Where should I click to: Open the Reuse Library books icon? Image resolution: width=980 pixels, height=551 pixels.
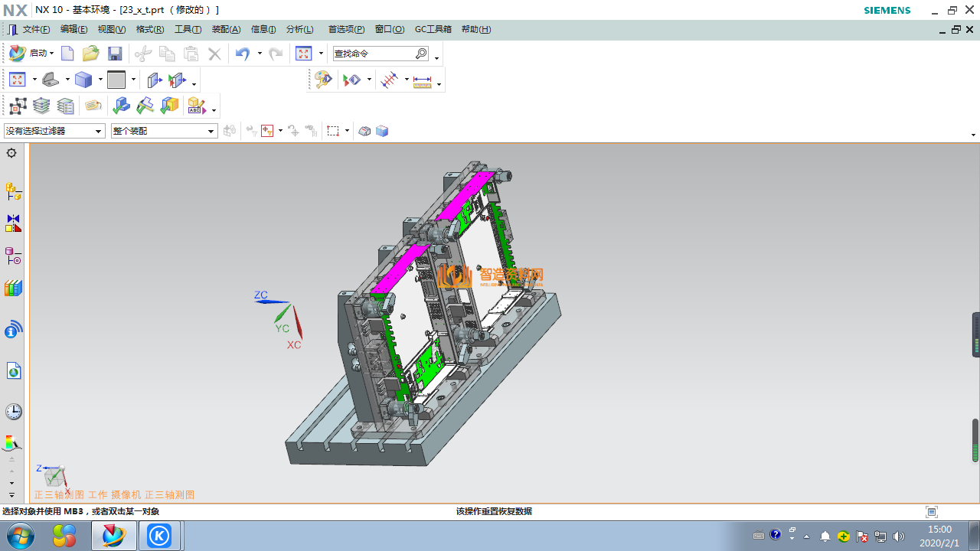[x=13, y=289]
